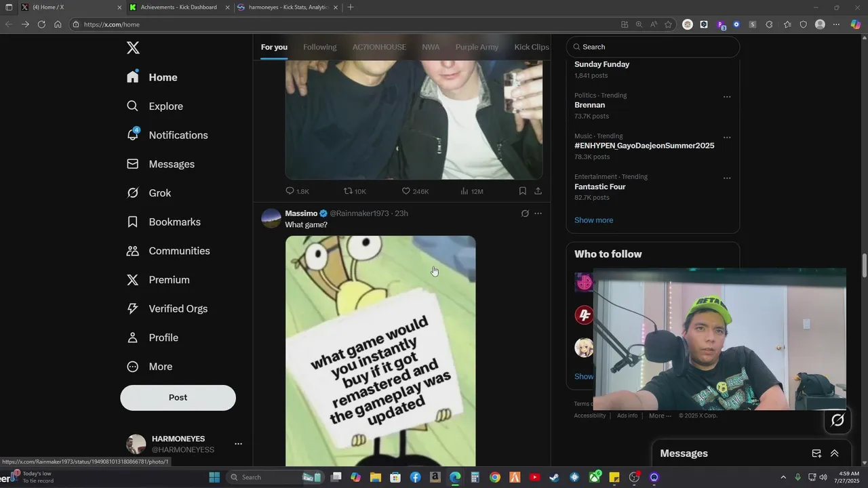
Task: Open Verified Orgs in the sidebar
Action: [x=167, y=308]
